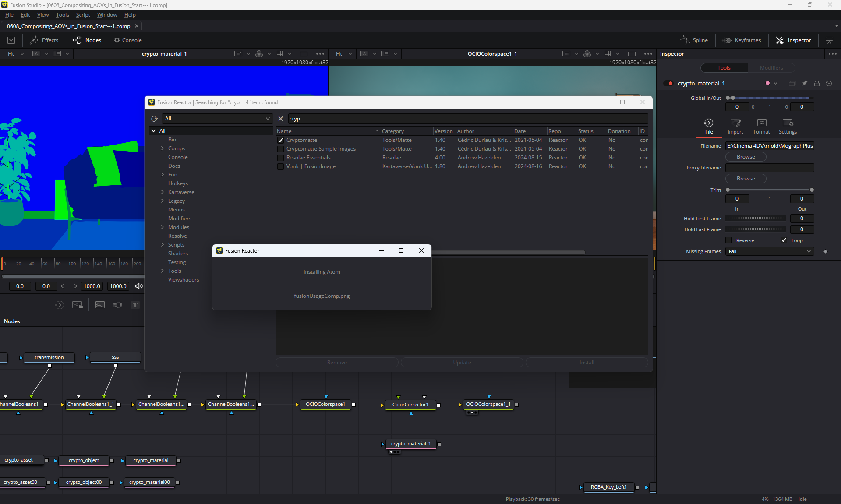
Task: Click the pin icon in Inspector
Action: [804, 83]
